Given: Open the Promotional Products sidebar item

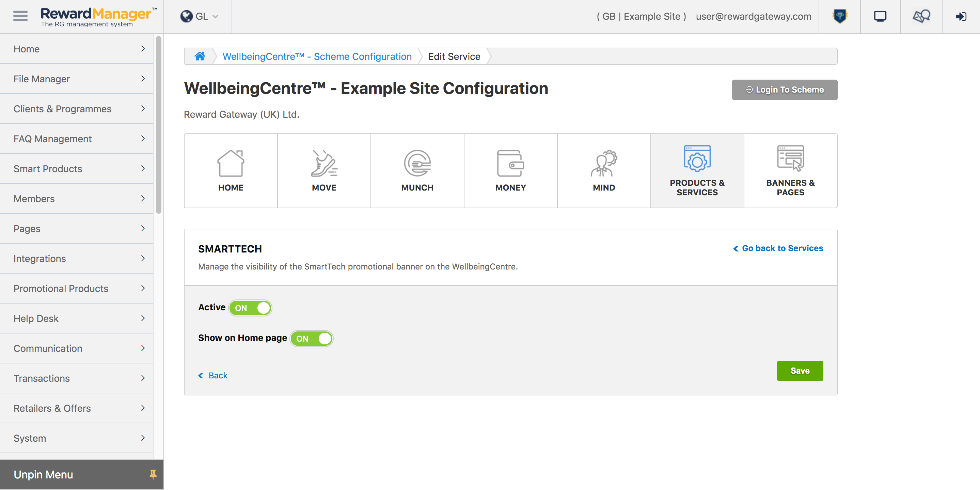Looking at the screenshot, I should pos(77,289).
